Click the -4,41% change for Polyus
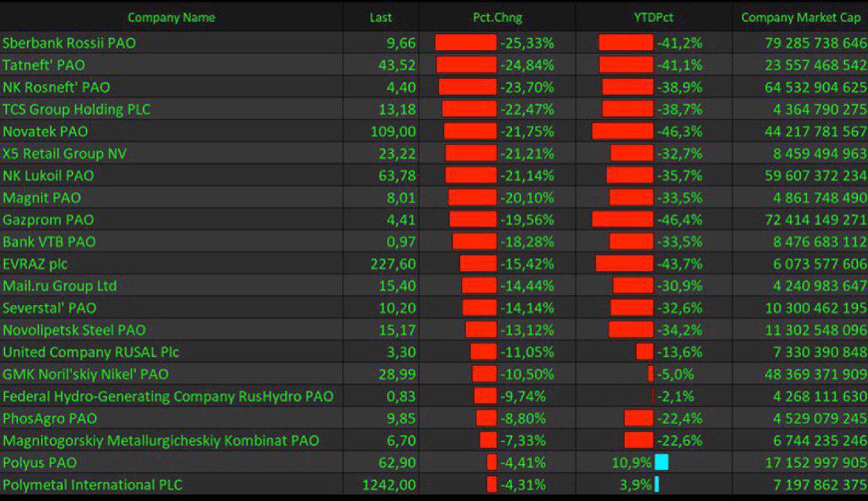868x501 pixels. click(523, 463)
